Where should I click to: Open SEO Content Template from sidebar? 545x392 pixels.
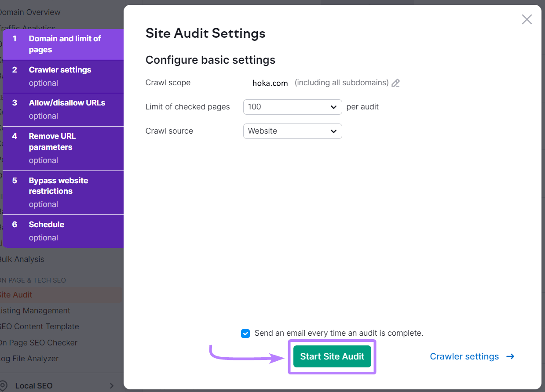(x=40, y=327)
